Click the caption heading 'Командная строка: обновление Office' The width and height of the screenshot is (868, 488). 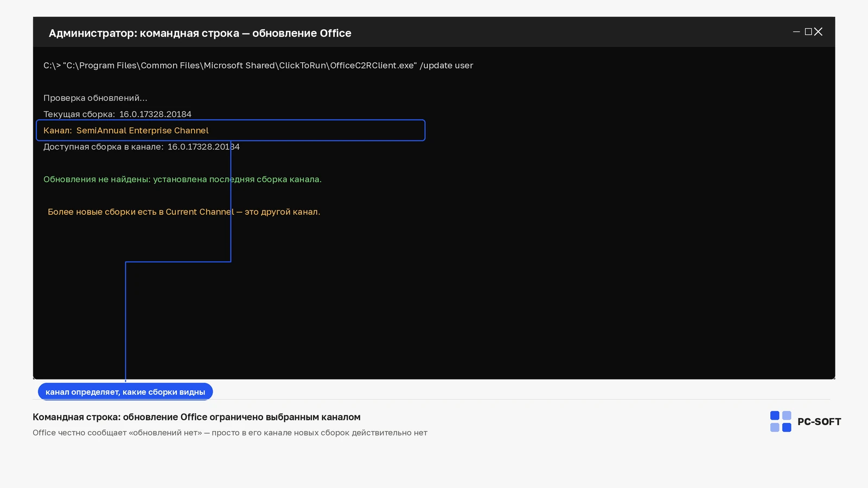(196, 417)
